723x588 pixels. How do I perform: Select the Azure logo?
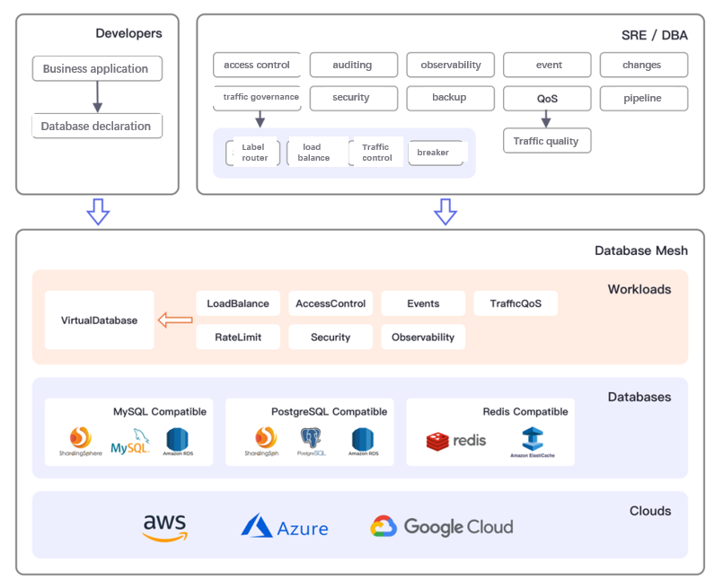click(285, 526)
